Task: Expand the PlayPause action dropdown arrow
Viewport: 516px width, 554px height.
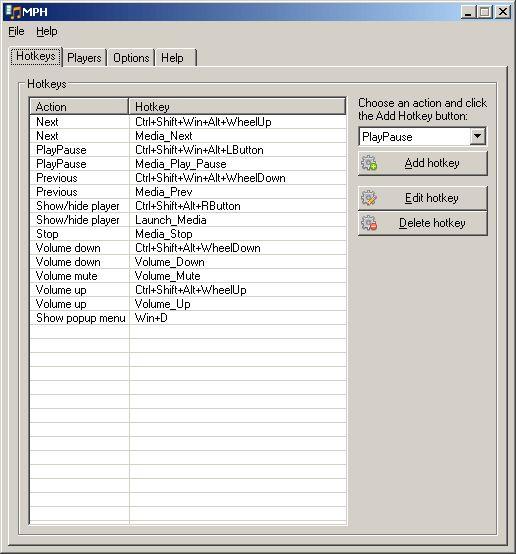Action: pyautogui.click(x=477, y=136)
